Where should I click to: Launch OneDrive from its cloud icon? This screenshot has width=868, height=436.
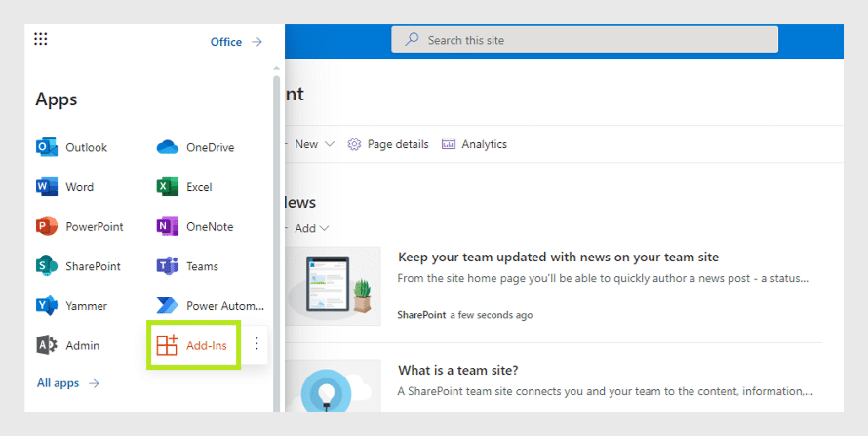pos(167,147)
